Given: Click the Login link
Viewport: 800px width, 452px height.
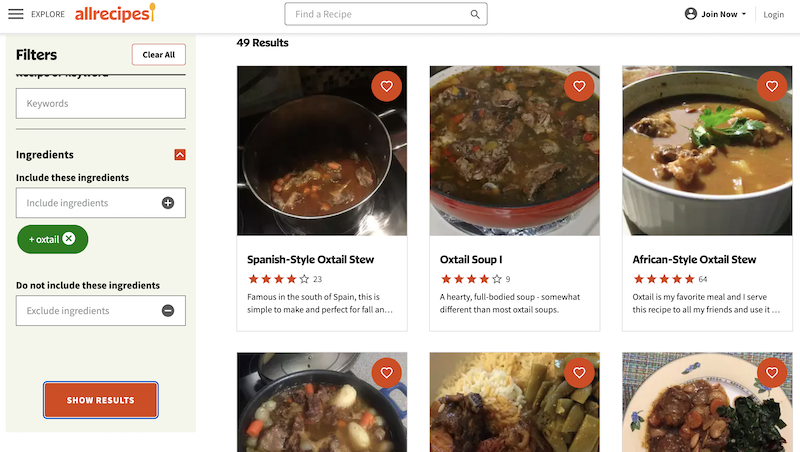Looking at the screenshot, I should tap(773, 14).
